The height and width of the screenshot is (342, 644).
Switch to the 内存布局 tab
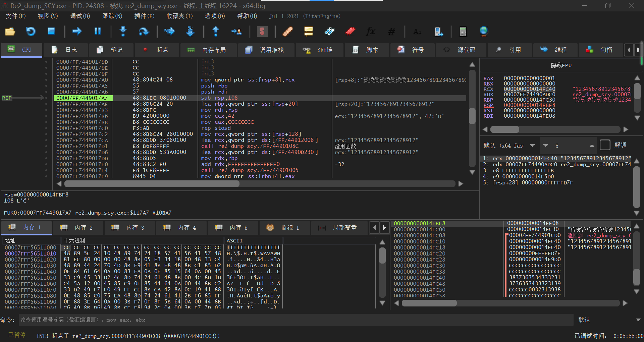pyautogui.click(x=210, y=50)
